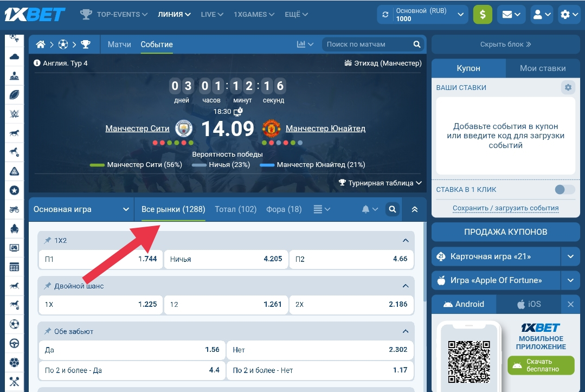The height and width of the screenshot is (392, 585).
Task: Click Сохранить / загрузить события link
Action: [505, 208]
